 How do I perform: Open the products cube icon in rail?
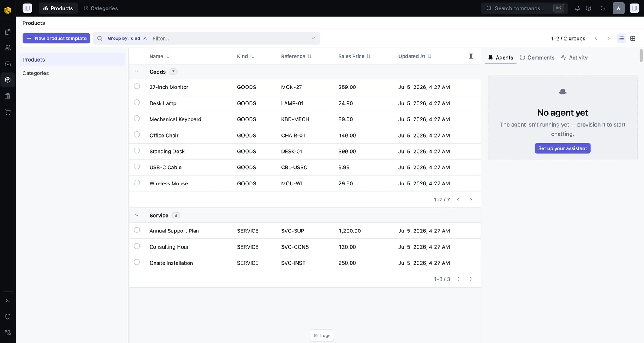[x=8, y=80]
